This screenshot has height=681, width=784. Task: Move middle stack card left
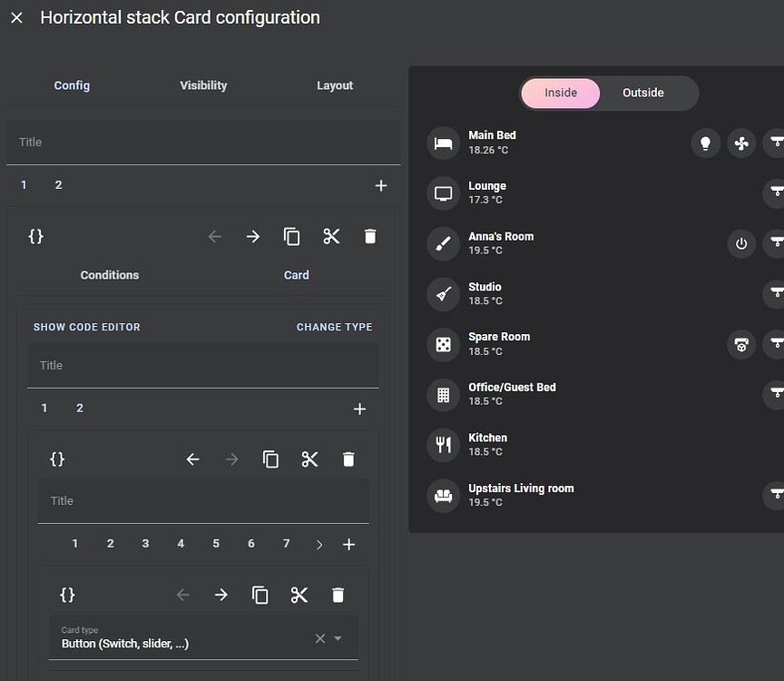[193, 459]
